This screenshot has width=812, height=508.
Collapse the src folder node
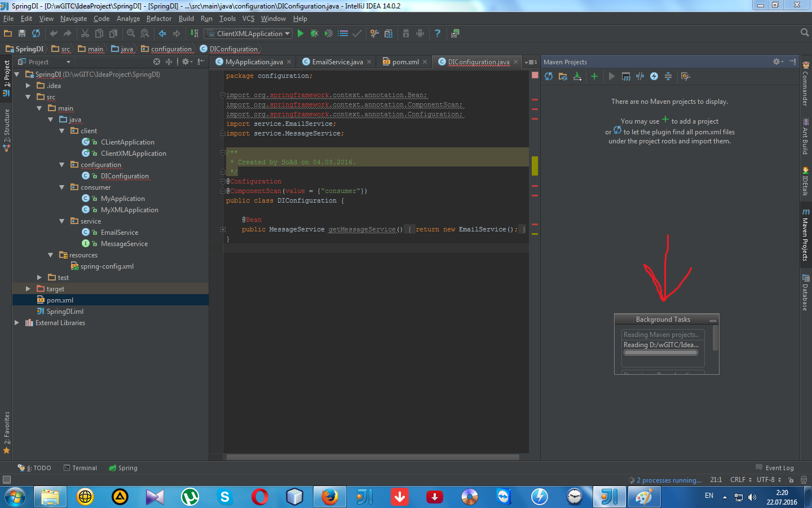[28, 97]
